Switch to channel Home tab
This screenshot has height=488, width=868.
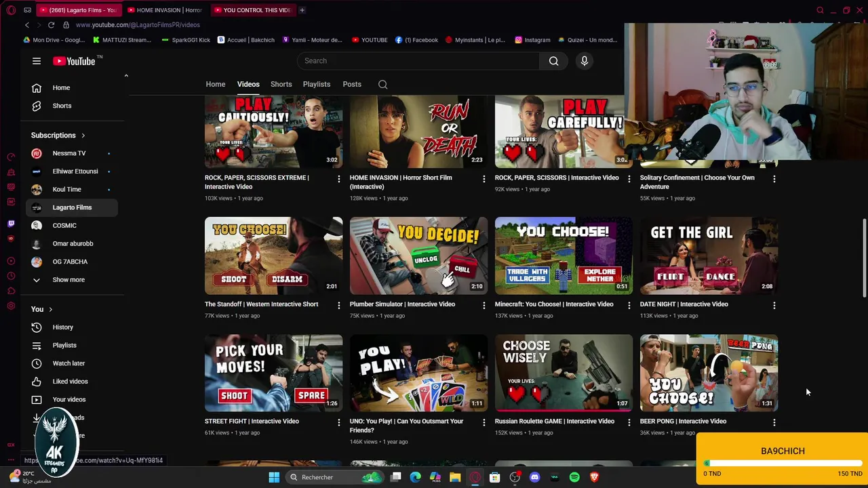pyautogui.click(x=216, y=85)
